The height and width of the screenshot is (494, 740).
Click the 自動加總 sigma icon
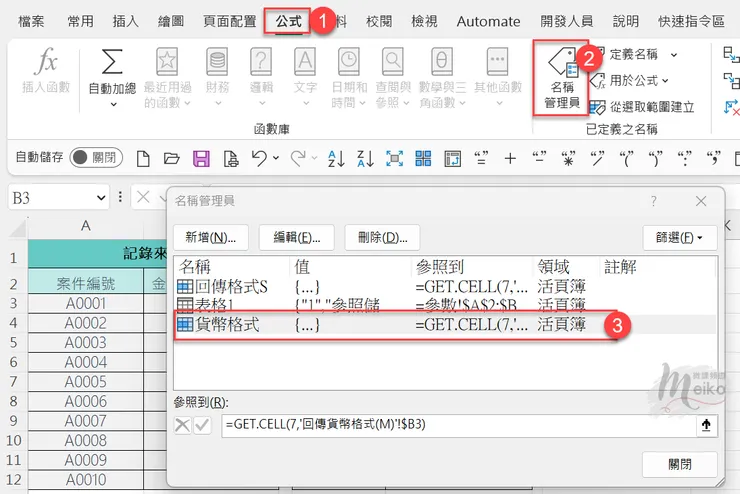coord(112,61)
